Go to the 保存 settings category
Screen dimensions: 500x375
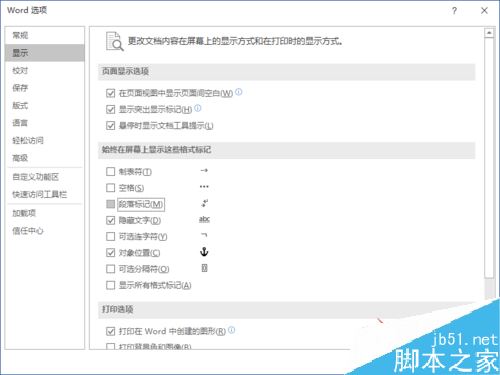pyautogui.click(x=45, y=88)
